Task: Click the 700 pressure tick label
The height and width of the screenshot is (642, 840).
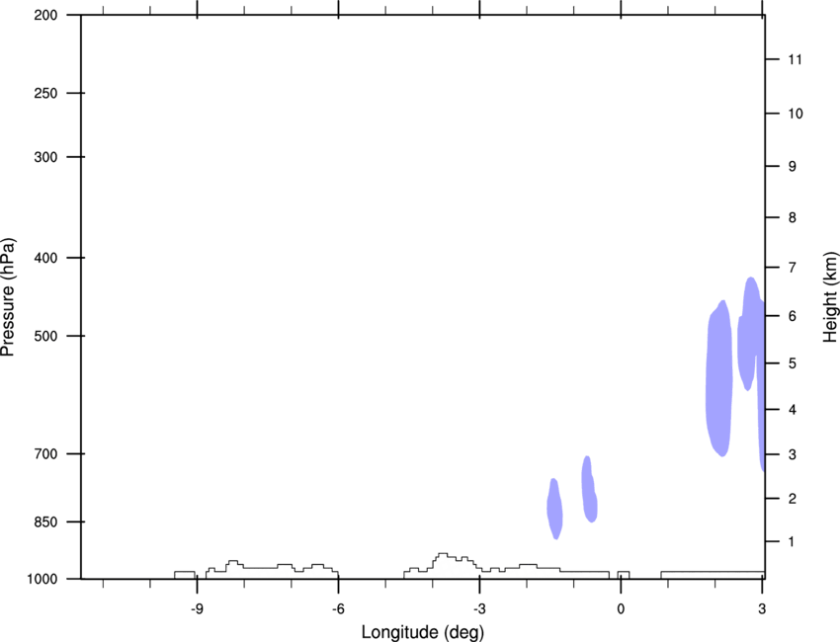Action: 46,453
